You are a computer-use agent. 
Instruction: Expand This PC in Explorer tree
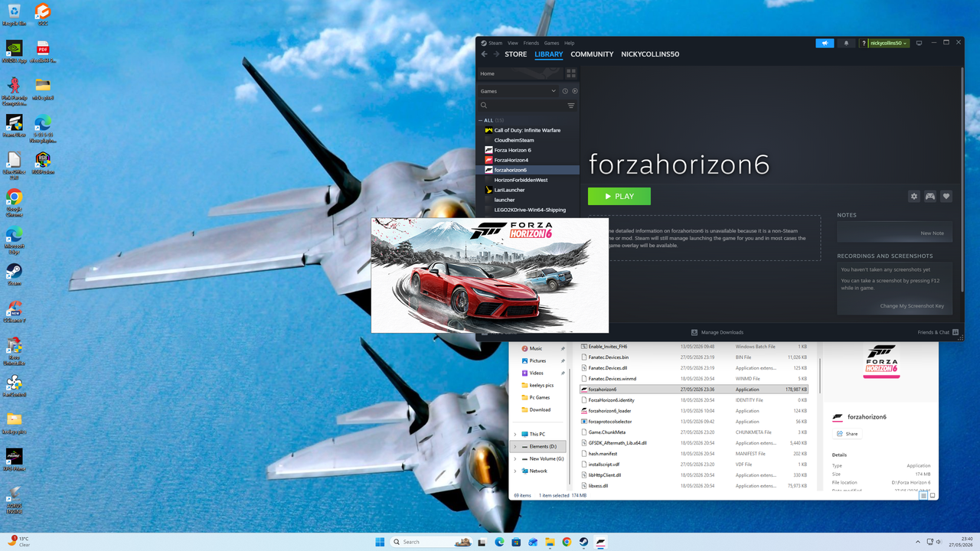click(x=515, y=434)
